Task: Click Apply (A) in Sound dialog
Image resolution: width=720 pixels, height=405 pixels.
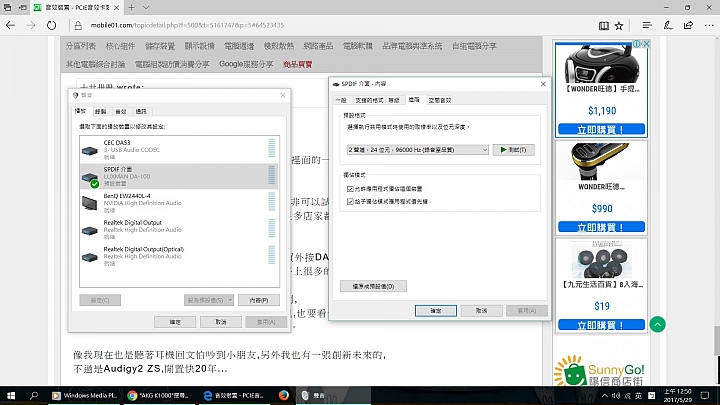Action: tap(266, 322)
